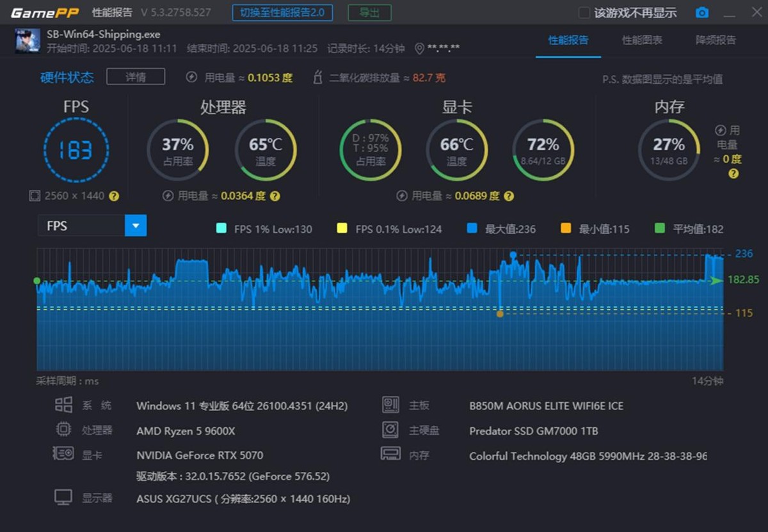Click GPU 72% video memory gauge
The width and height of the screenshot is (768, 532).
pos(543,150)
